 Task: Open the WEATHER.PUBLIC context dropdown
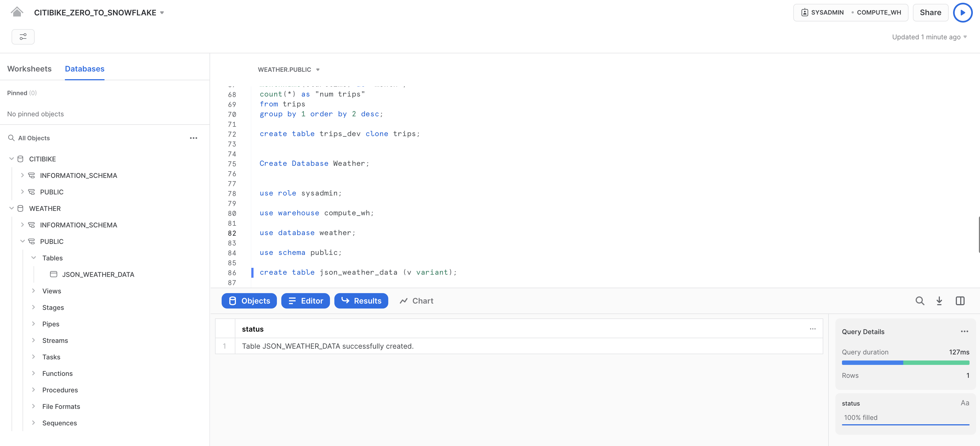(288, 70)
